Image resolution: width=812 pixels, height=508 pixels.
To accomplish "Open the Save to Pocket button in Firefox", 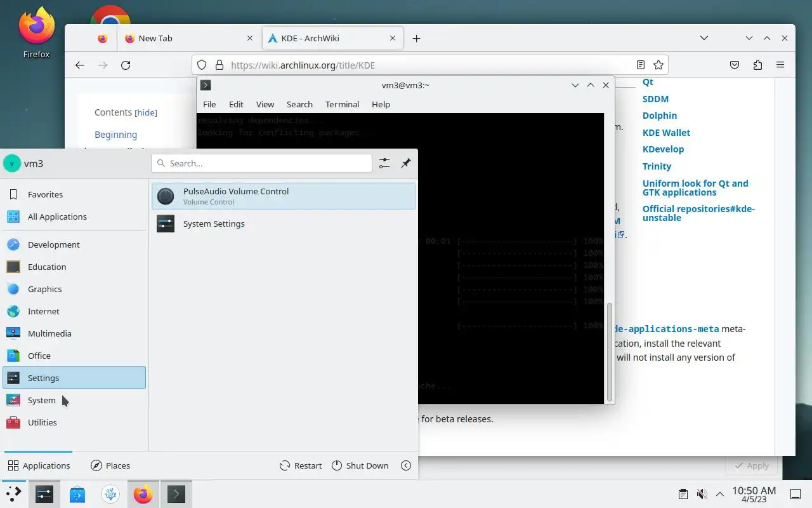I will pos(734,65).
